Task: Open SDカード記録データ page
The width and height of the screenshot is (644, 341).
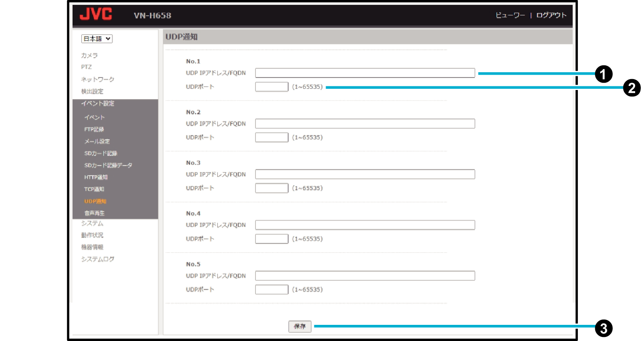Action: coord(108,165)
